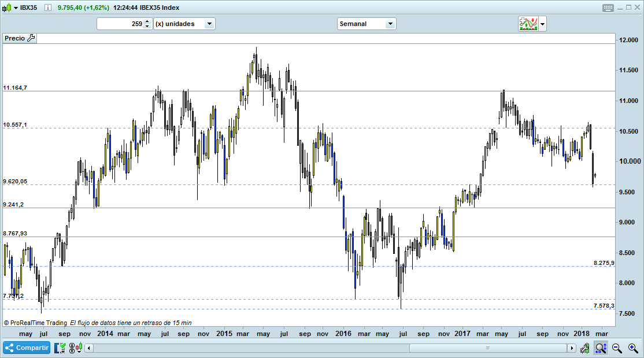Switch to the Precio tab
Image resolution: width=644 pixels, height=358 pixels.
click(x=14, y=38)
